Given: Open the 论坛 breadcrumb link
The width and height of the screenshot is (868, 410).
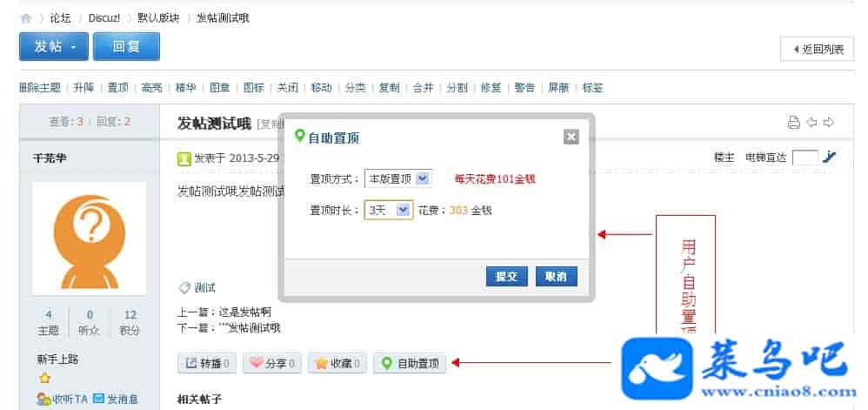Looking at the screenshot, I should click(60, 18).
